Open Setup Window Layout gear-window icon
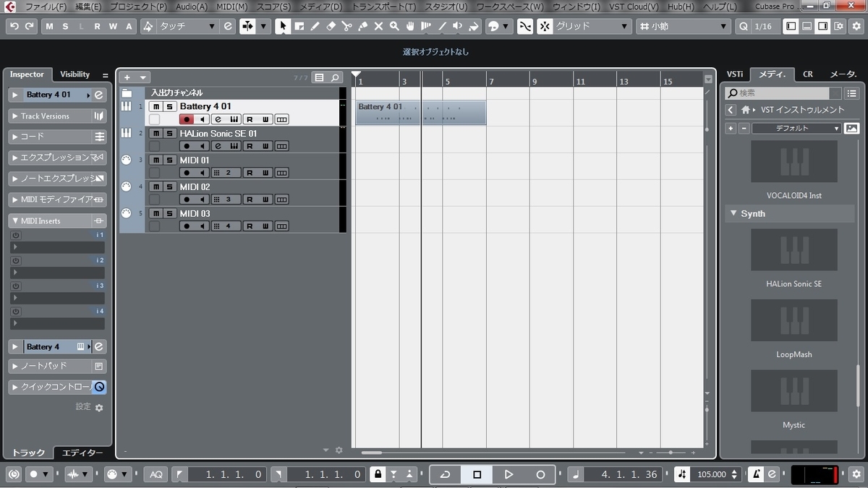Image resolution: width=868 pixels, height=488 pixels. click(x=838, y=26)
